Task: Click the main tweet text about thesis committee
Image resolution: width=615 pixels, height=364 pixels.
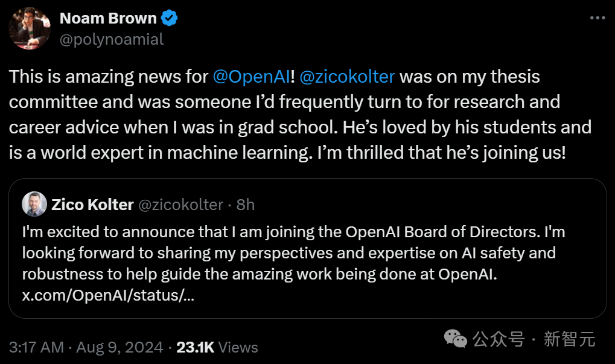Action: click(x=300, y=115)
